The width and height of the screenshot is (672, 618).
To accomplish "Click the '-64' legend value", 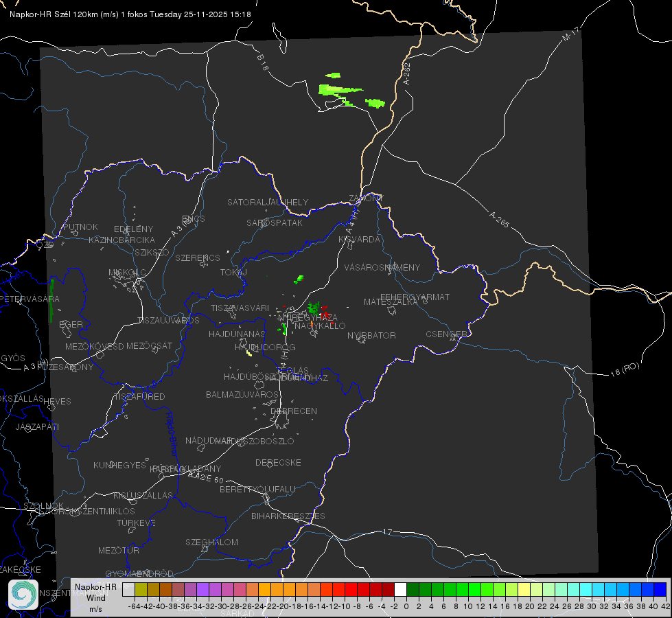I will pyautogui.click(x=133, y=606).
